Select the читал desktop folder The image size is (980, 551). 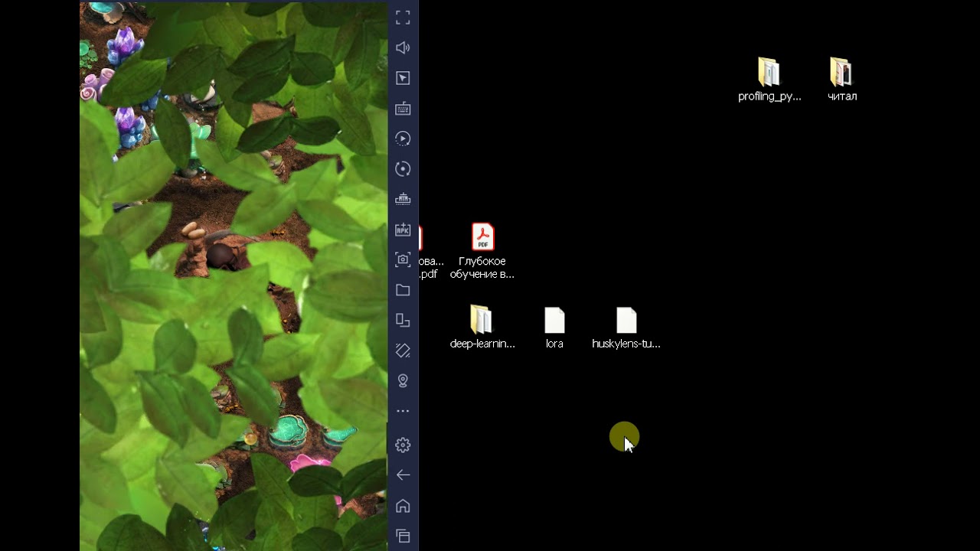[841, 80]
